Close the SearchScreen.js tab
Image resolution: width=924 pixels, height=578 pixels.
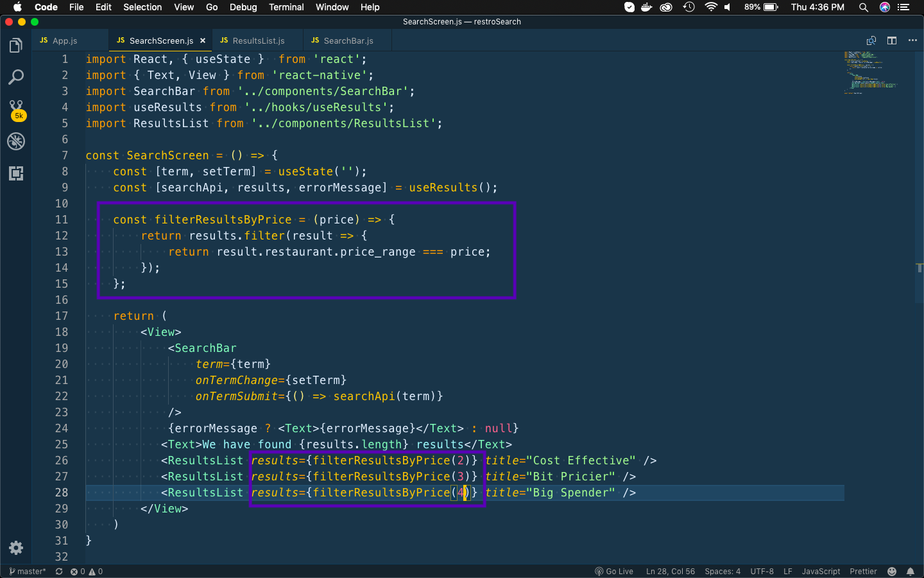[203, 40]
